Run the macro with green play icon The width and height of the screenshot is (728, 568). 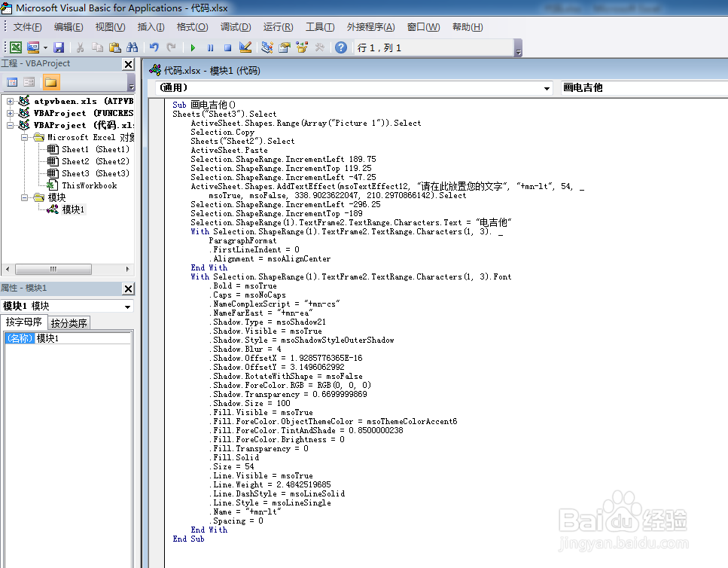pyautogui.click(x=193, y=47)
